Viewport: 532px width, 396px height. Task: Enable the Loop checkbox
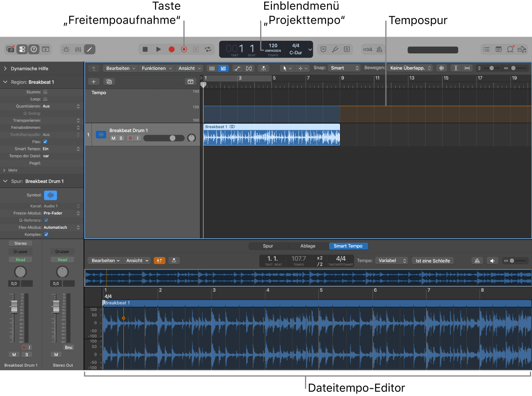45,99
